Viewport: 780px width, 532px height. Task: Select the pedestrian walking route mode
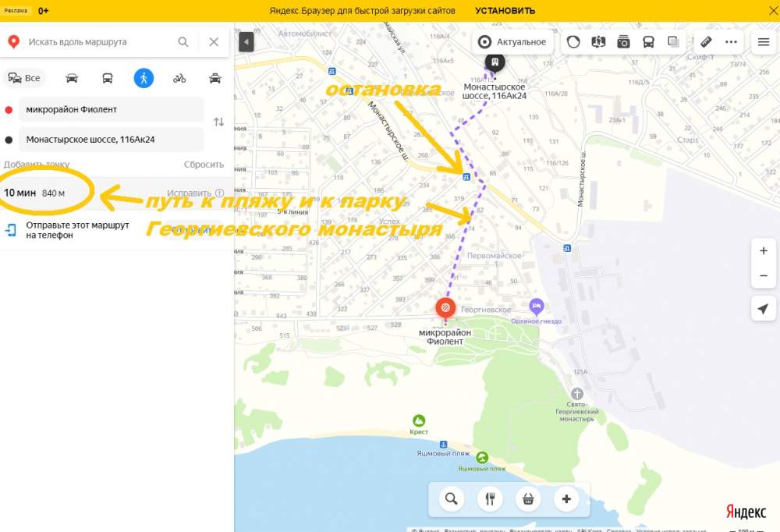pyautogui.click(x=144, y=78)
